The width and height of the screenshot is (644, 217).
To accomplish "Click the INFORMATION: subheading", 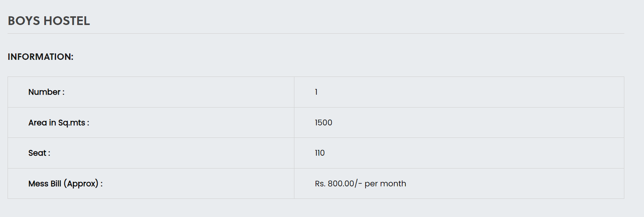I will click(40, 57).
